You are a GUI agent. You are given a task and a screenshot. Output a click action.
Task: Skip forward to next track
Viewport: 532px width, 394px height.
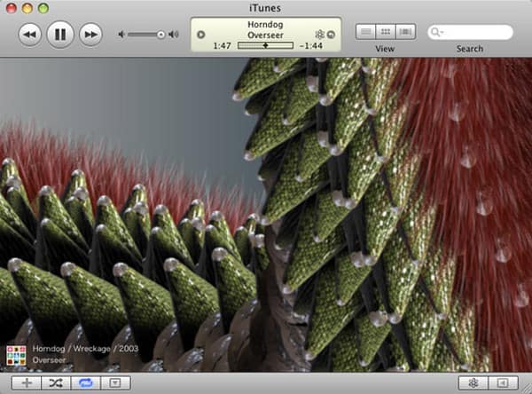[90, 35]
